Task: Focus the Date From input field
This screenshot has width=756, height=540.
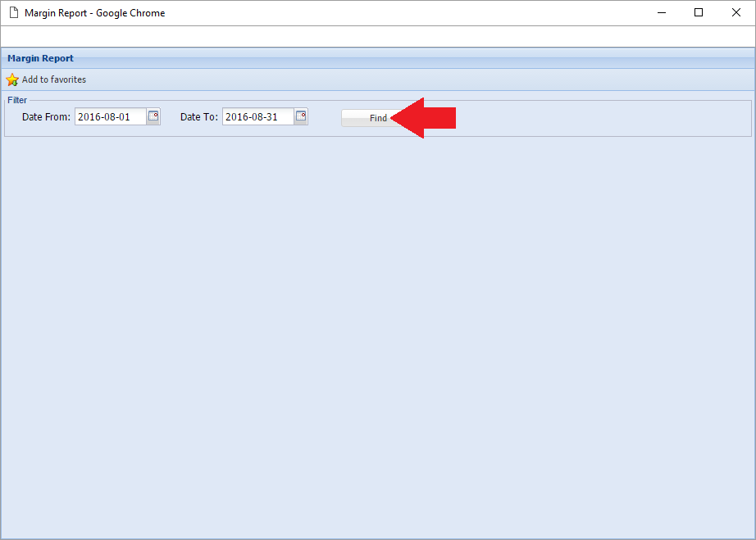Action: point(111,116)
